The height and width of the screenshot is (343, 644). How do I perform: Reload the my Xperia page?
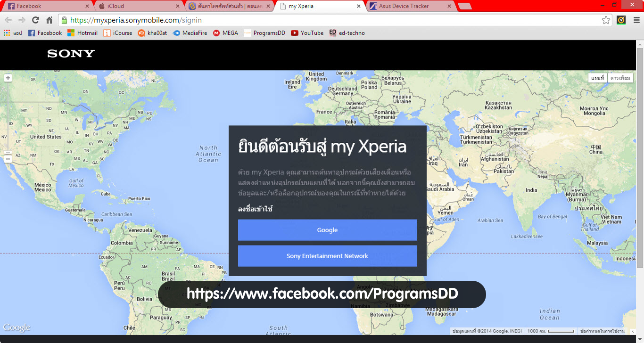click(x=35, y=20)
